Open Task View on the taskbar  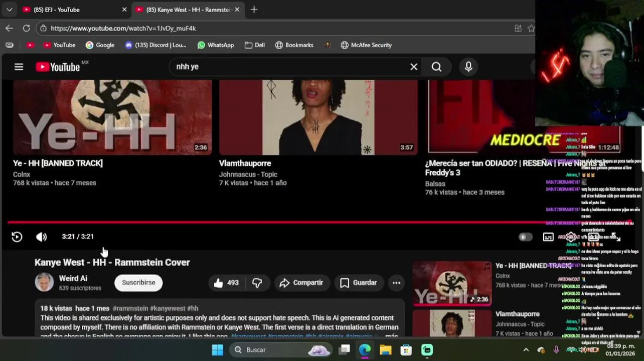click(344, 350)
